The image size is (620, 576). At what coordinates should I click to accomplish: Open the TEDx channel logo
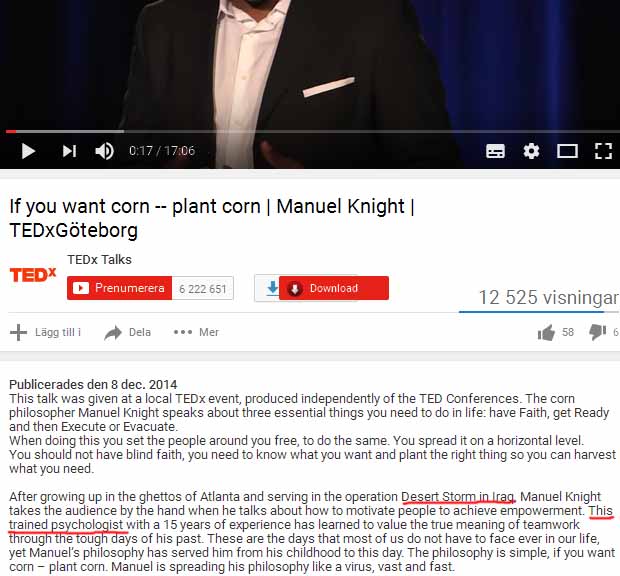[x=33, y=275]
